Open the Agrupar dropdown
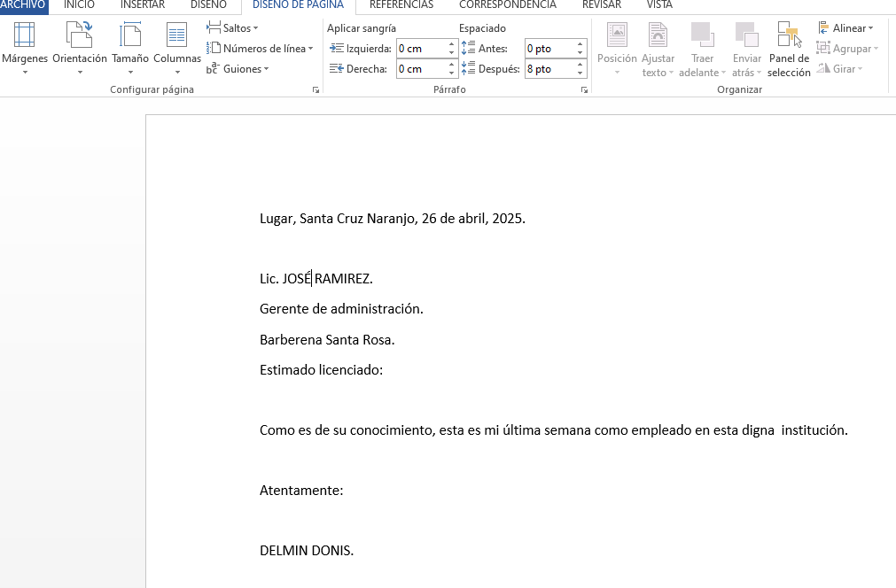Image resolution: width=896 pixels, height=588 pixels. coord(847,49)
